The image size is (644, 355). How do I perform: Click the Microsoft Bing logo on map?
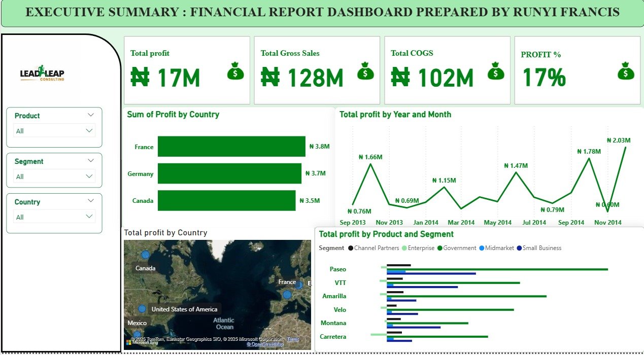(142, 343)
